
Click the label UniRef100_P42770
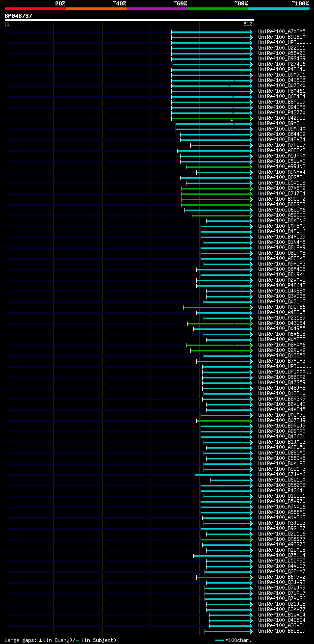tap(282, 112)
